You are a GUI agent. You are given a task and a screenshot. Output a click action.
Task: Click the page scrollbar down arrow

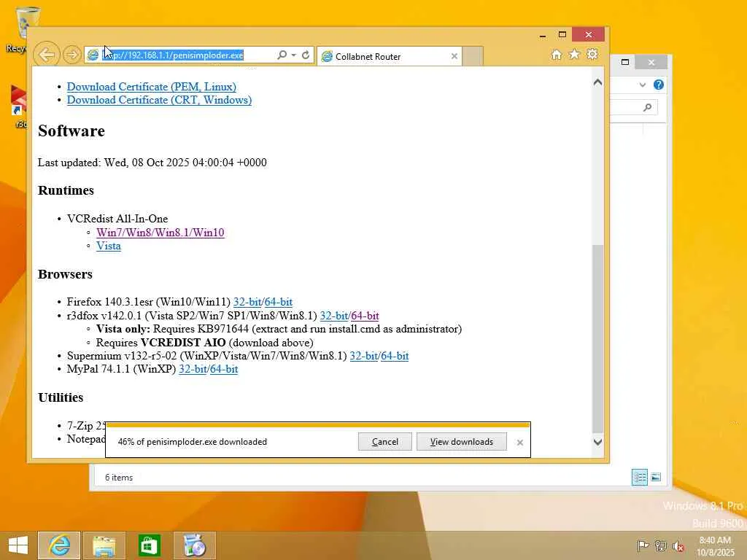coord(598,442)
